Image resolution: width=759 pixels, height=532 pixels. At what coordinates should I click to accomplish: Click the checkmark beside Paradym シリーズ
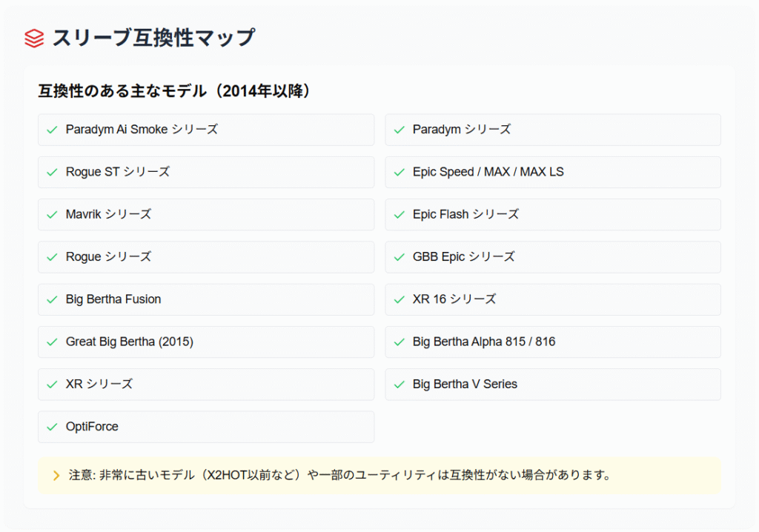tap(400, 130)
